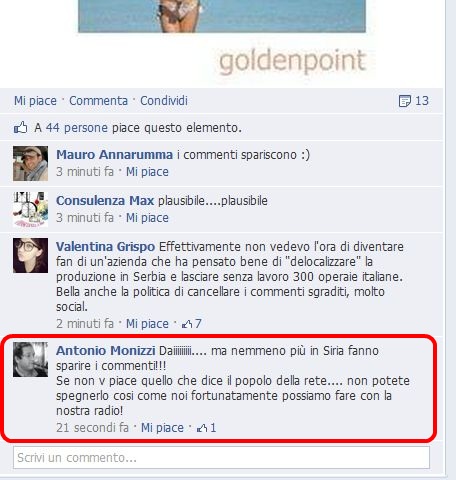
Task: Click Commenta under the post
Action: coord(98,101)
